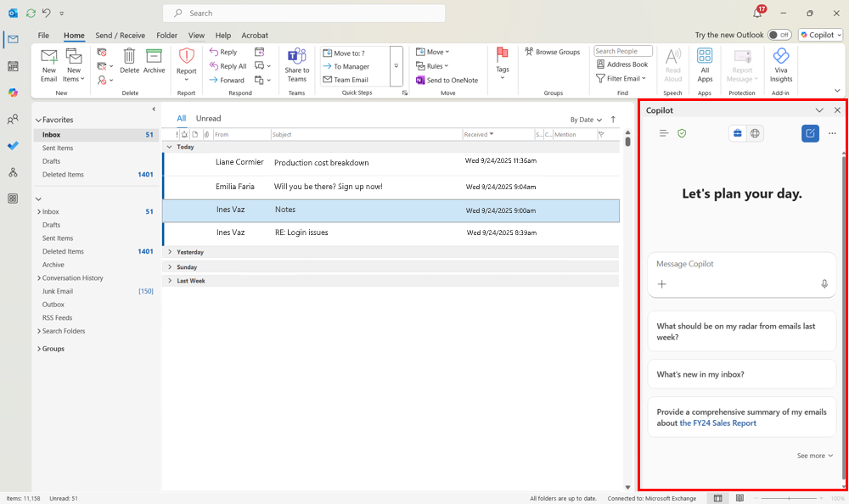Open Copilot conversations list icon
The image size is (849, 504).
[664, 133]
